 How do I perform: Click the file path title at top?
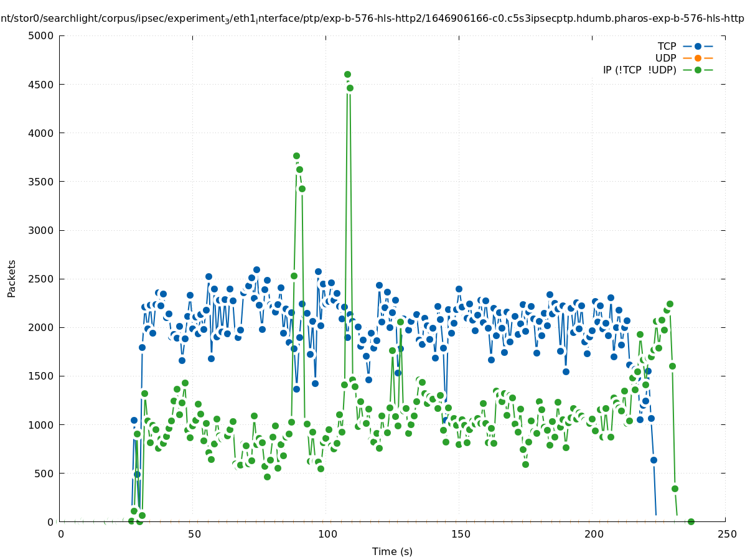(372, 19)
